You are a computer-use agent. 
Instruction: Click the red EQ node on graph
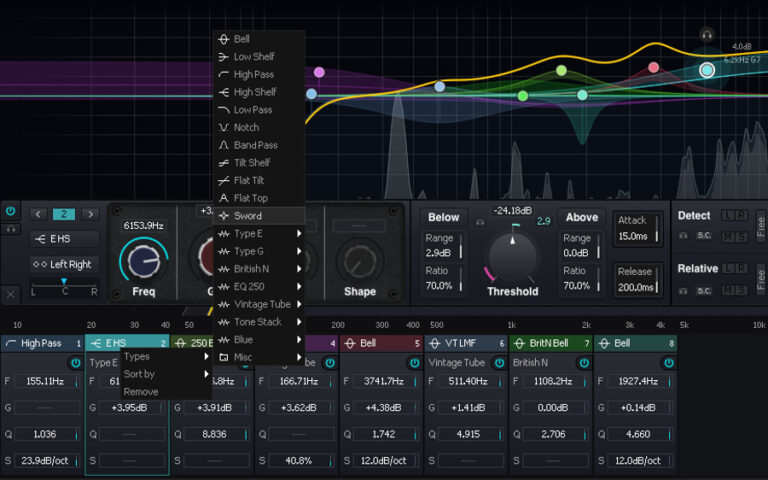653,67
